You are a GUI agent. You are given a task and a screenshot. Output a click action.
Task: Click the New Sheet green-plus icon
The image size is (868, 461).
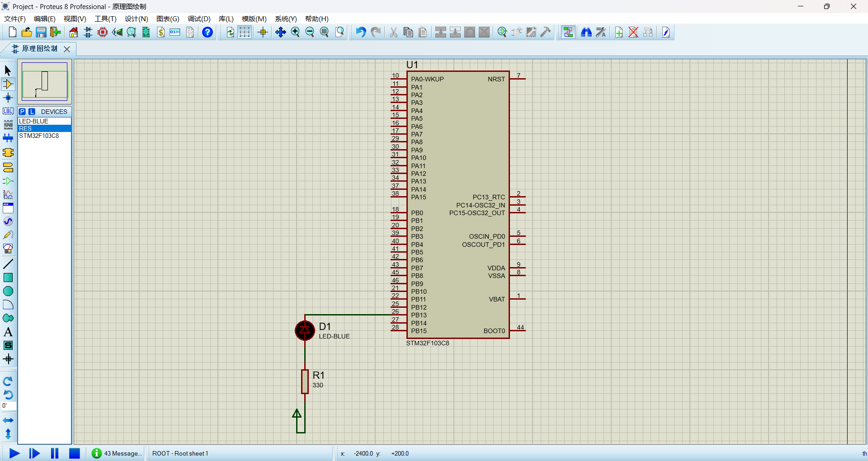click(619, 32)
